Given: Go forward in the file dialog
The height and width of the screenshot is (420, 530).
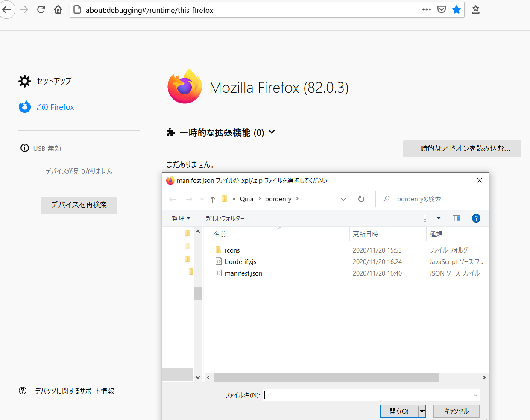Looking at the screenshot, I should pos(189,199).
